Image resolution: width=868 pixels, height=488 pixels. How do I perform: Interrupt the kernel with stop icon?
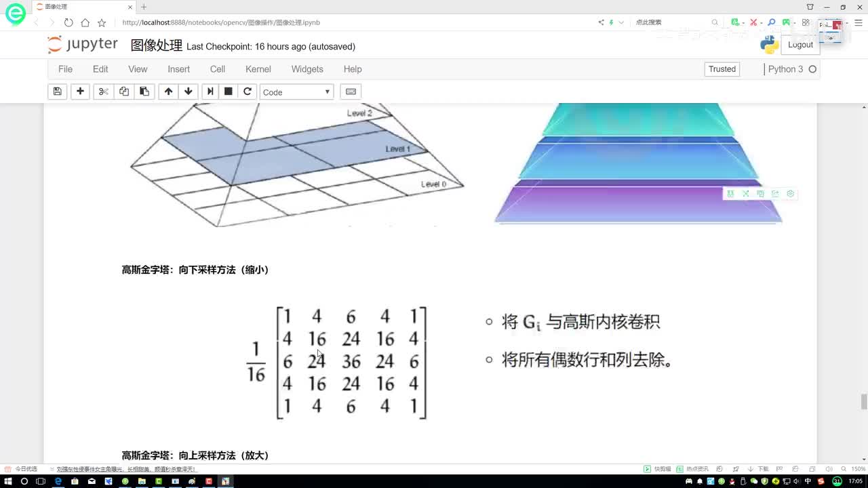229,91
